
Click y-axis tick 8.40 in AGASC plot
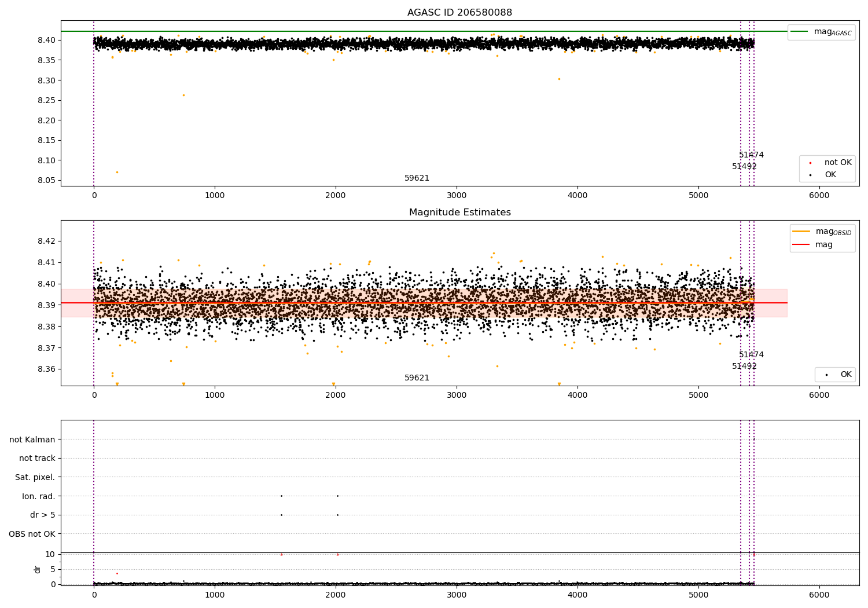(47, 40)
